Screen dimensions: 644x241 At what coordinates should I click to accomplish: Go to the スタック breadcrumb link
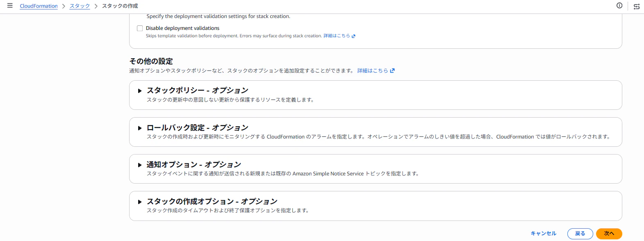tap(80, 6)
